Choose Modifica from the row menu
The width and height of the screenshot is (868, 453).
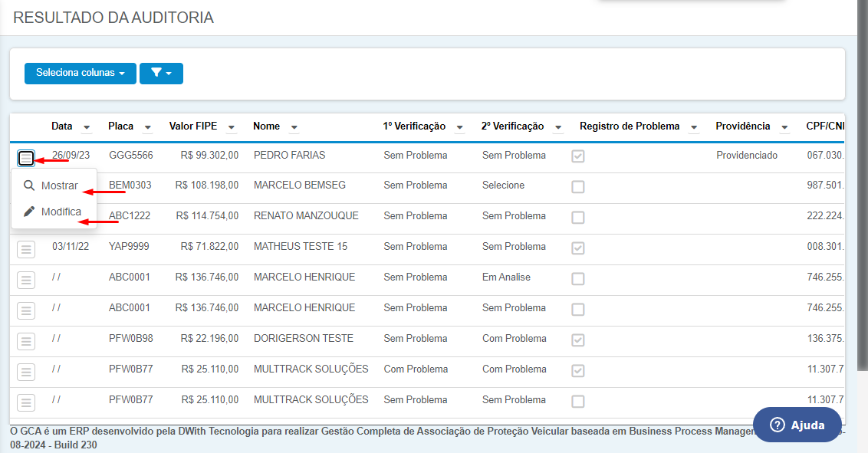coord(54,212)
